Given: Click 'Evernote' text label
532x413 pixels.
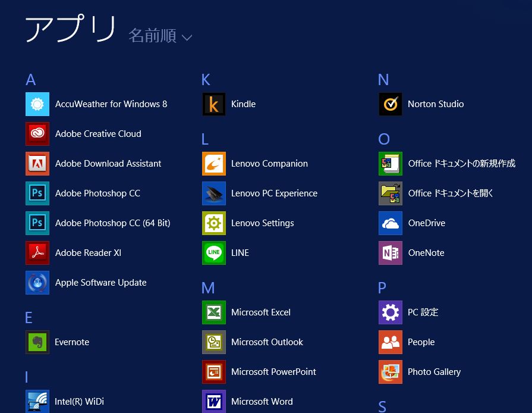Looking at the screenshot, I should [x=72, y=342].
